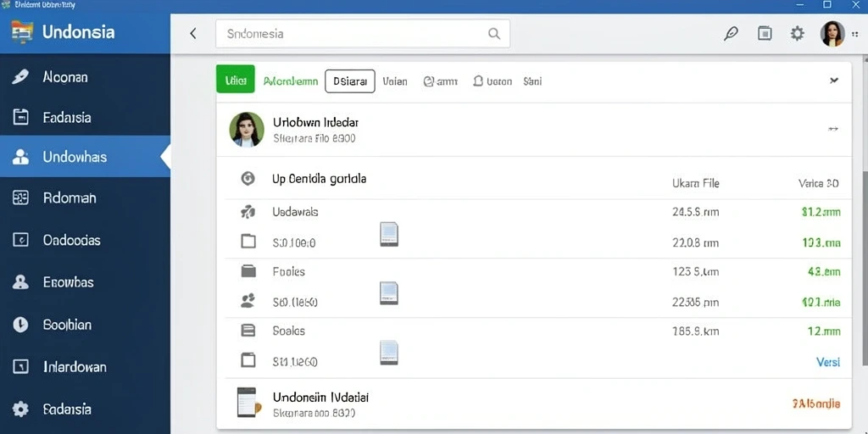Screen dimensions: 868x434
Task: Select Undowhais in the sidebar
Action: coord(85,157)
